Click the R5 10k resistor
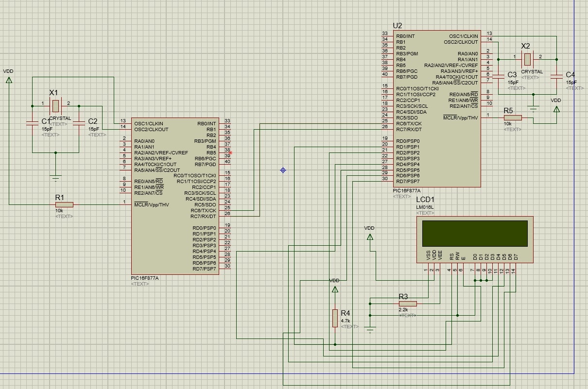This screenshot has height=389, width=588. (512, 118)
